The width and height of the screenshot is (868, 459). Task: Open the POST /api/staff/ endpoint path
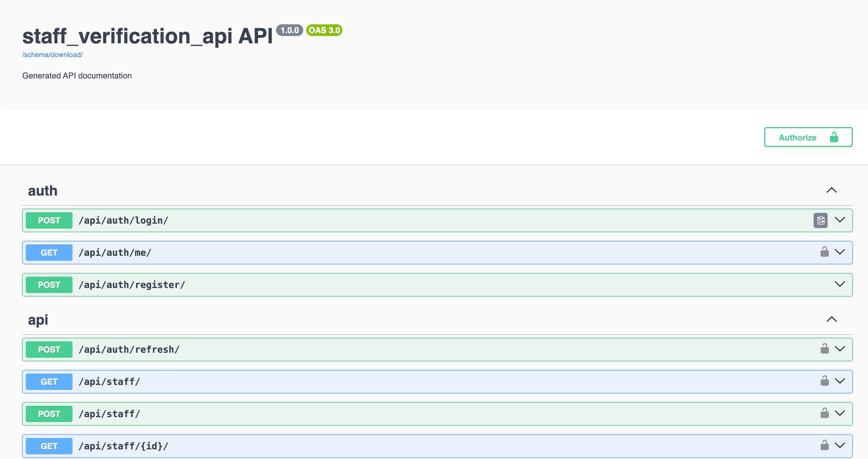coord(109,414)
